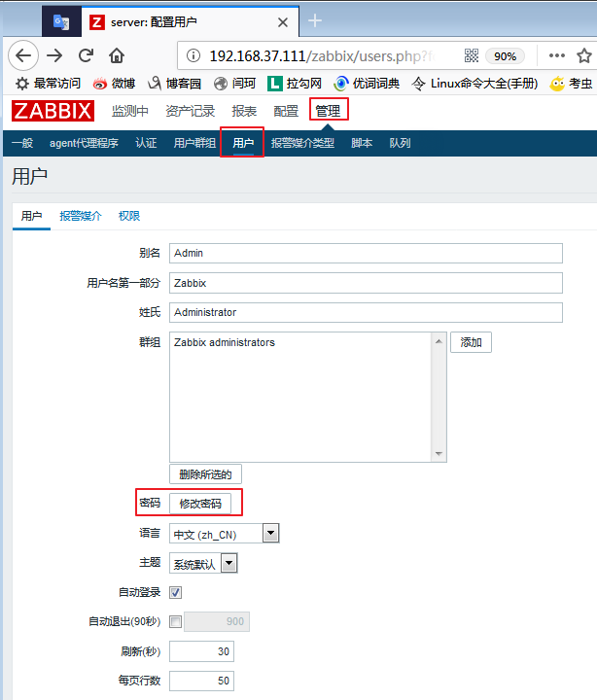Viewport: 597px width, 700px height.
Task: Open the 资产记录 main menu
Action: [x=191, y=111]
